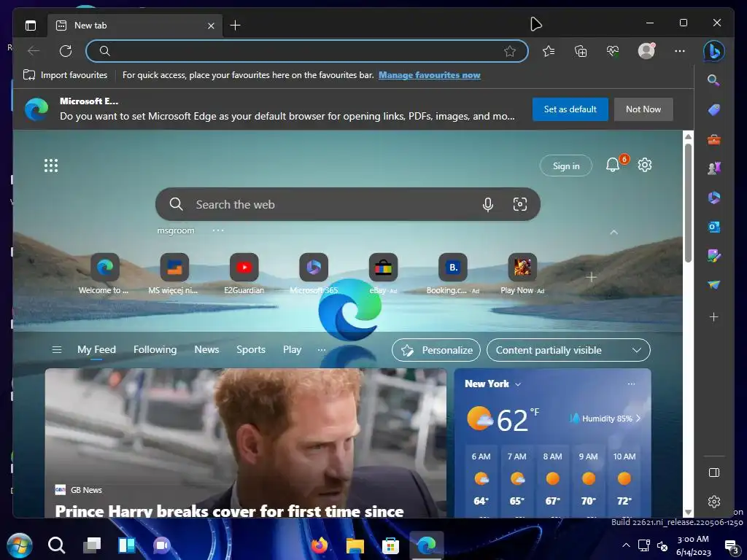Toggle the sidebar visibility icon

pos(713,472)
